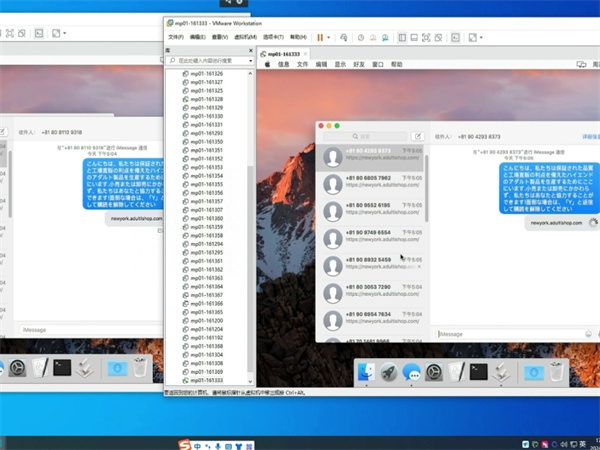Viewport: 600px width, 450px height.
Task: Open the 文件(F) menu in VMware
Action: [176, 37]
